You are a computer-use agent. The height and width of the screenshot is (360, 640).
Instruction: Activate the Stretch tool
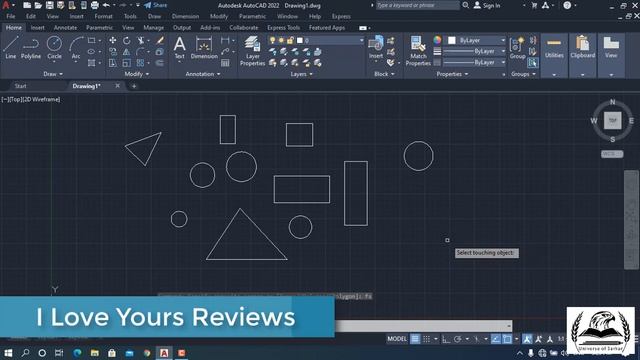point(113,63)
